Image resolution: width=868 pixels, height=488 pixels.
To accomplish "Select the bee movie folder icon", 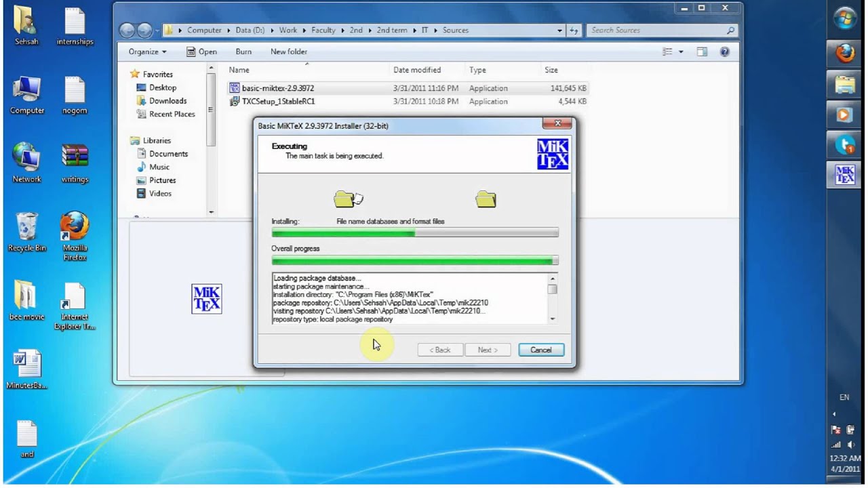I will point(26,301).
